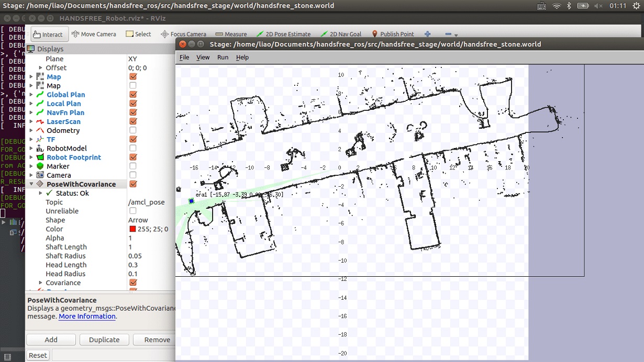Expand the Robot Footprint display
This screenshot has height=362, width=644.
(31, 157)
